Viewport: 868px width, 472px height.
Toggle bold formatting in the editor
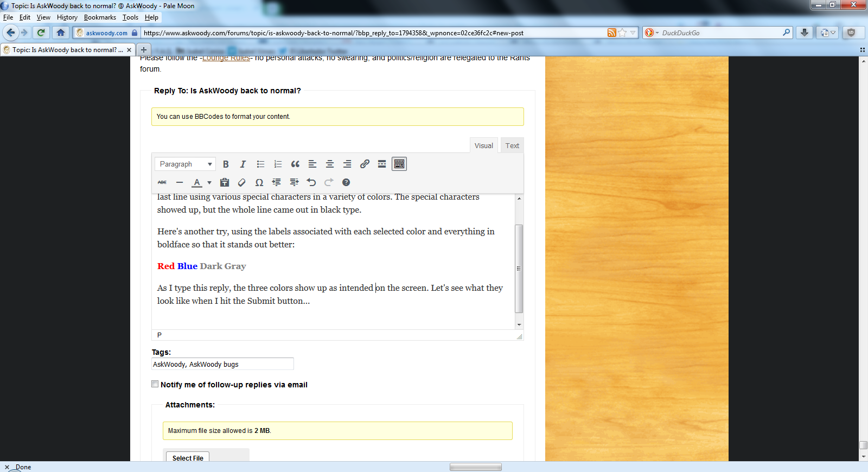(x=226, y=164)
